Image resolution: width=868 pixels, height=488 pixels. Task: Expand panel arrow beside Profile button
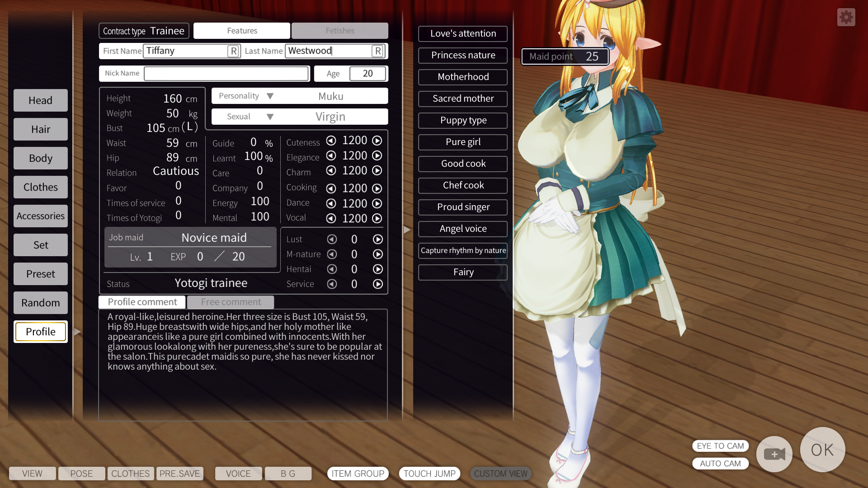[x=77, y=332]
